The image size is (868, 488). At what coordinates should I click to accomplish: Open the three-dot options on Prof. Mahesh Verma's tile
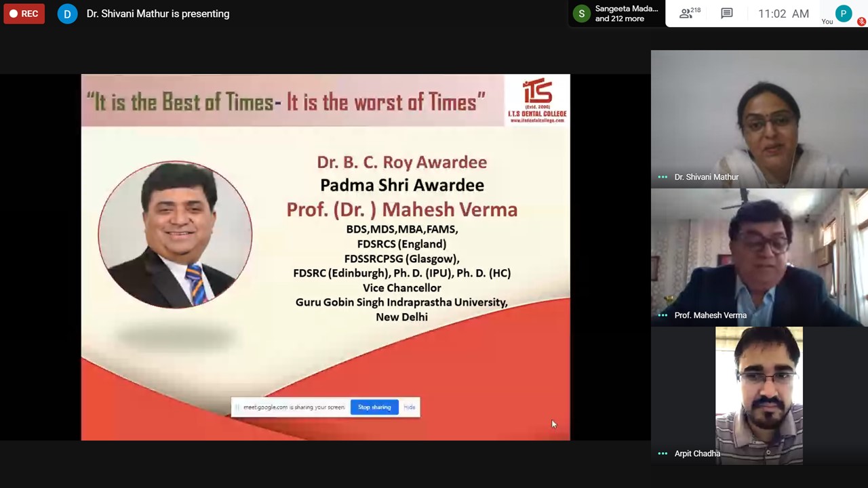(x=663, y=315)
